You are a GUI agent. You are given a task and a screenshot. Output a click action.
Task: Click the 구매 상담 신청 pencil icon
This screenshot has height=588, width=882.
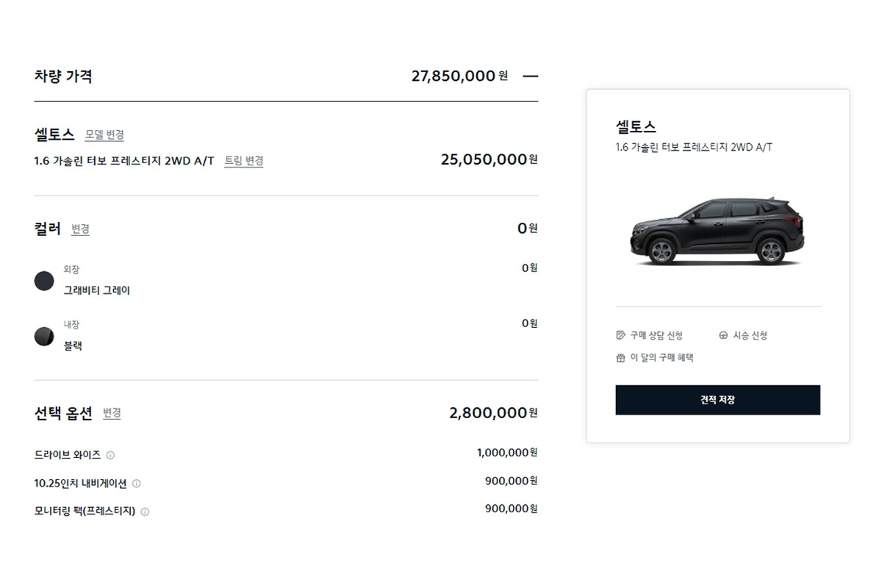point(620,336)
